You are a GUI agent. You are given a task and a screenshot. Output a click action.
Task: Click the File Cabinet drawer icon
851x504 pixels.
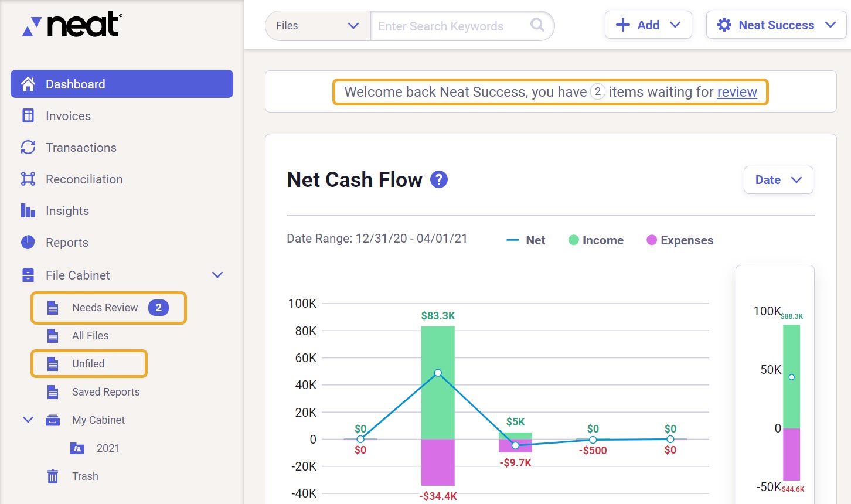[x=28, y=275]
